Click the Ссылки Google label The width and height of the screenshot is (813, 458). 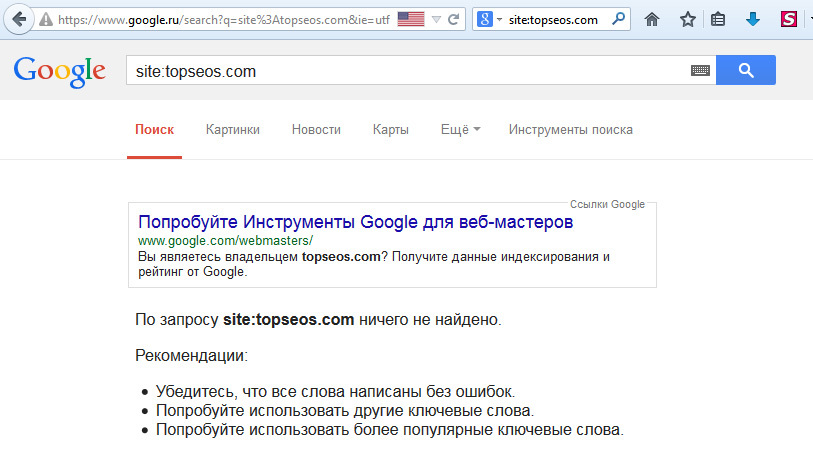point(607,204)
